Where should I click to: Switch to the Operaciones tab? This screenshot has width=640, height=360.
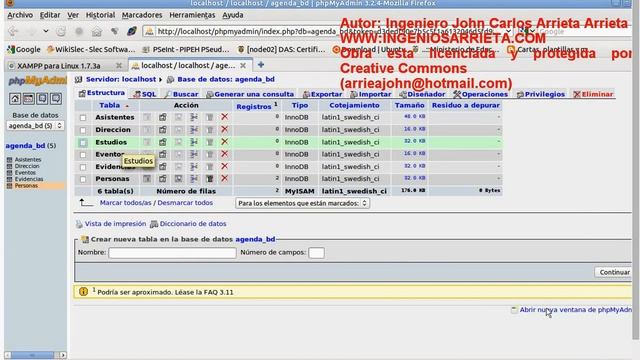(480, 94)
